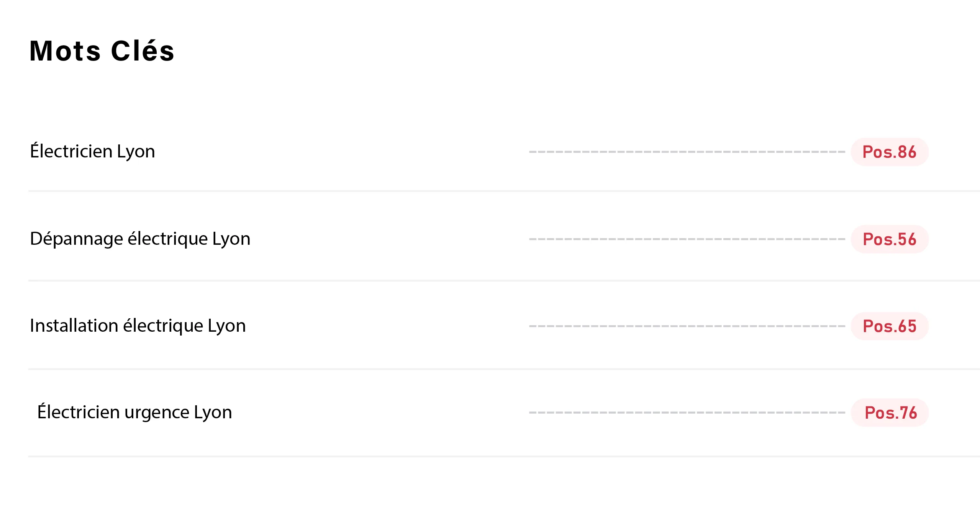Open the "Électricien urgence Lyon" keyword
This screenshot has height=506, width=980.
tap(134, 412)
